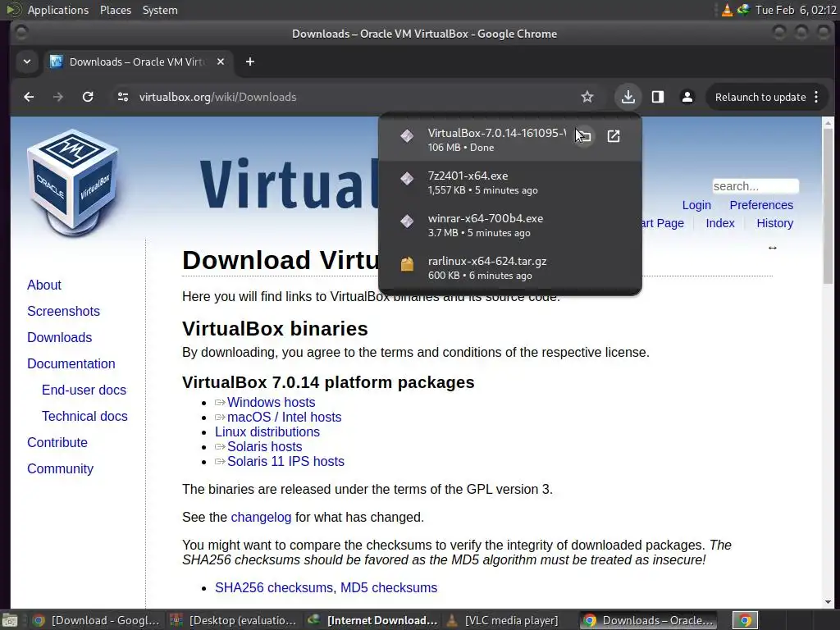Click the Chrome icon at taskbar right end
Viewport: 840px width, 630px height.
coord(745,620)
